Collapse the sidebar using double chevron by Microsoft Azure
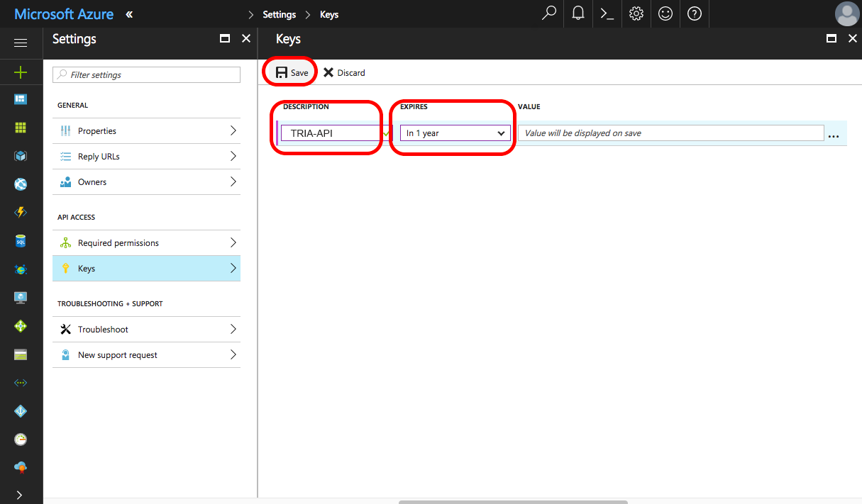862x504 pixels. (129, 14)
